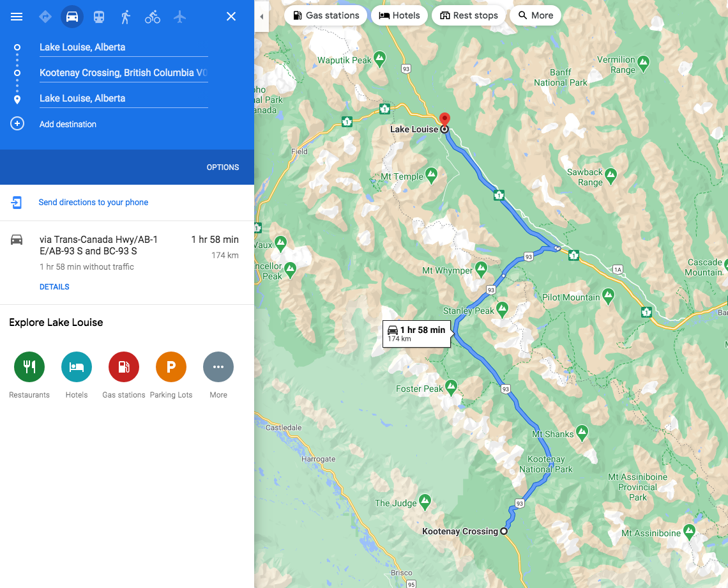Filter map by Gas stations chip
The height and width of the screenshot is (588, 728).
326,15
